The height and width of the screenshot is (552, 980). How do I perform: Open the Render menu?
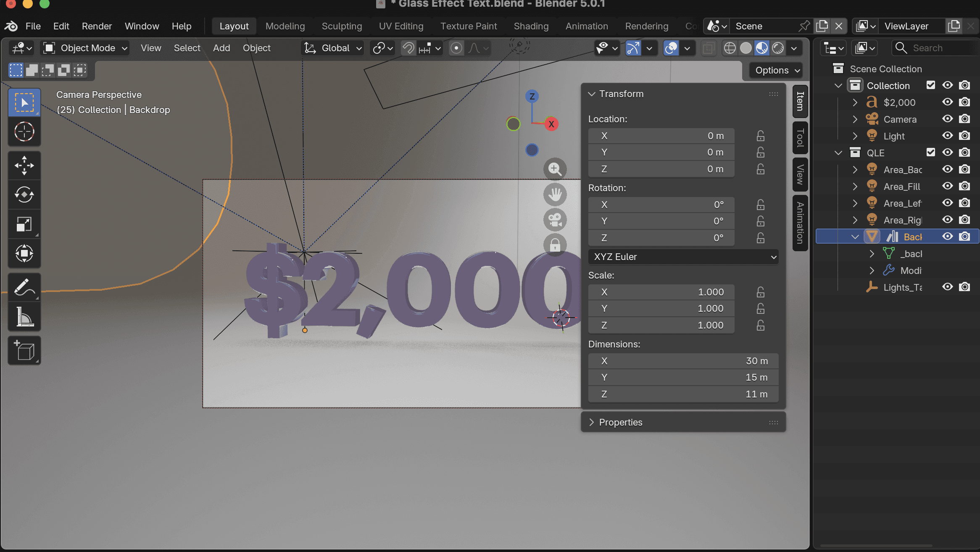(97, 26)
